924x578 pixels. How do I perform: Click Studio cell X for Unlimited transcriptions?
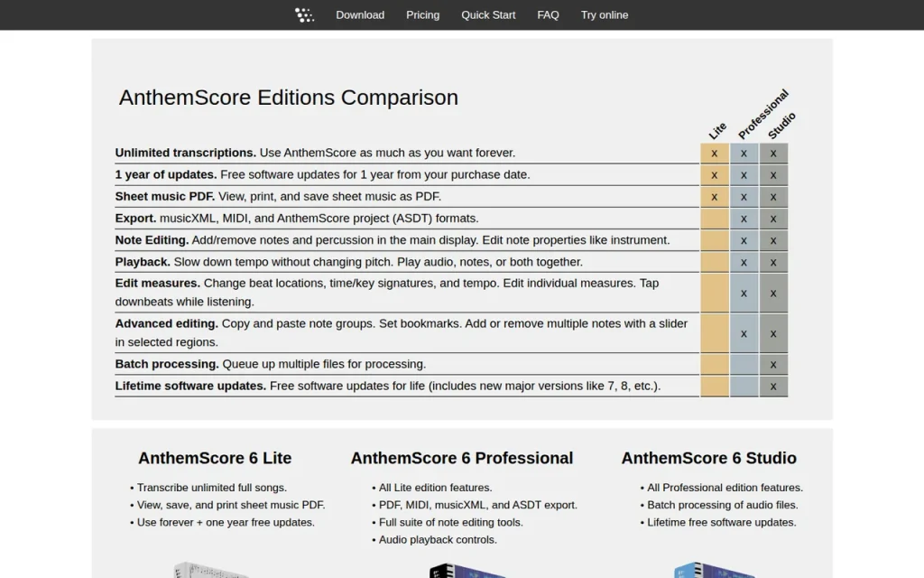(773, 154)
